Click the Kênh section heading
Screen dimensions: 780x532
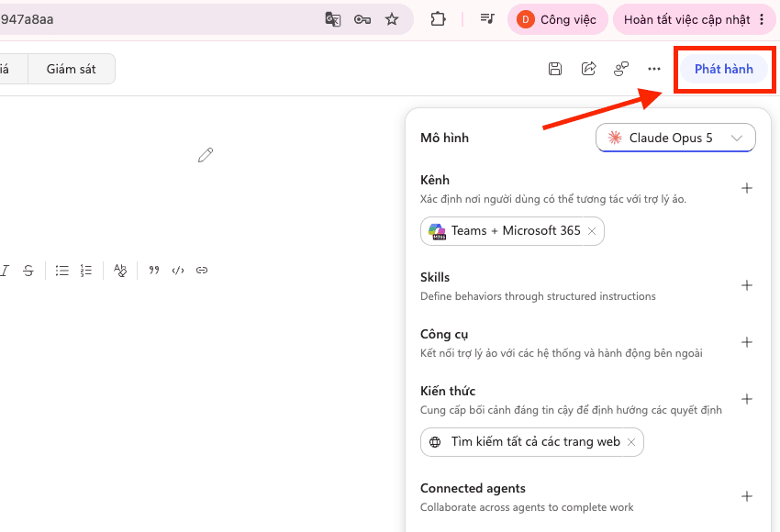pos(435,180)
